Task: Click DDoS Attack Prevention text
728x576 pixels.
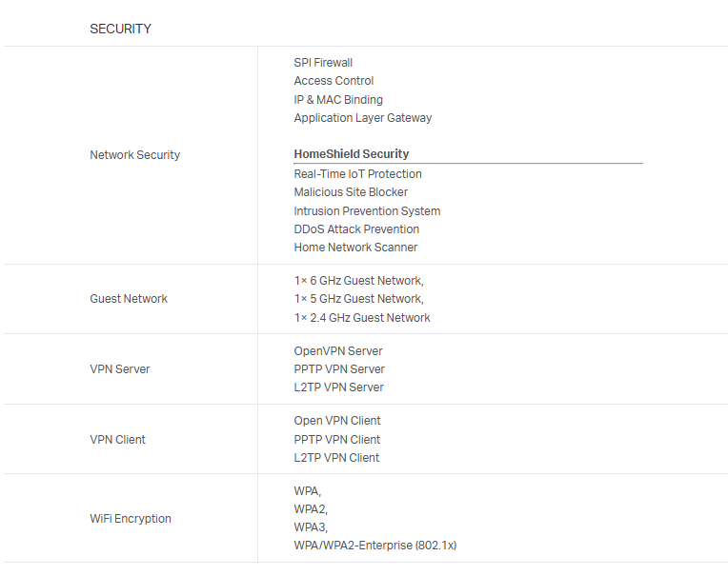Action: [x=356, y=229]
